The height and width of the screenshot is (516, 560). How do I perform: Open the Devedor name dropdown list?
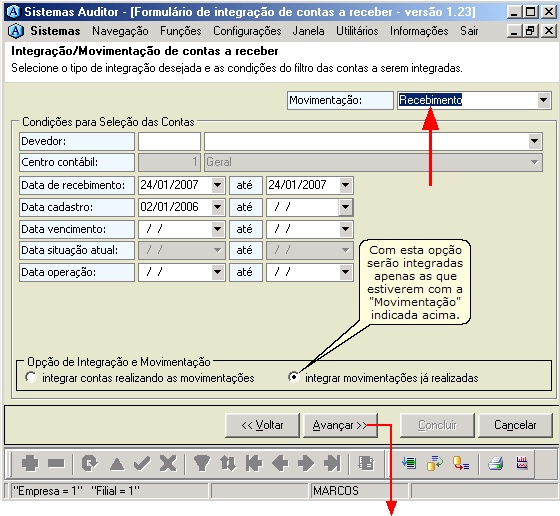(534, 141)
